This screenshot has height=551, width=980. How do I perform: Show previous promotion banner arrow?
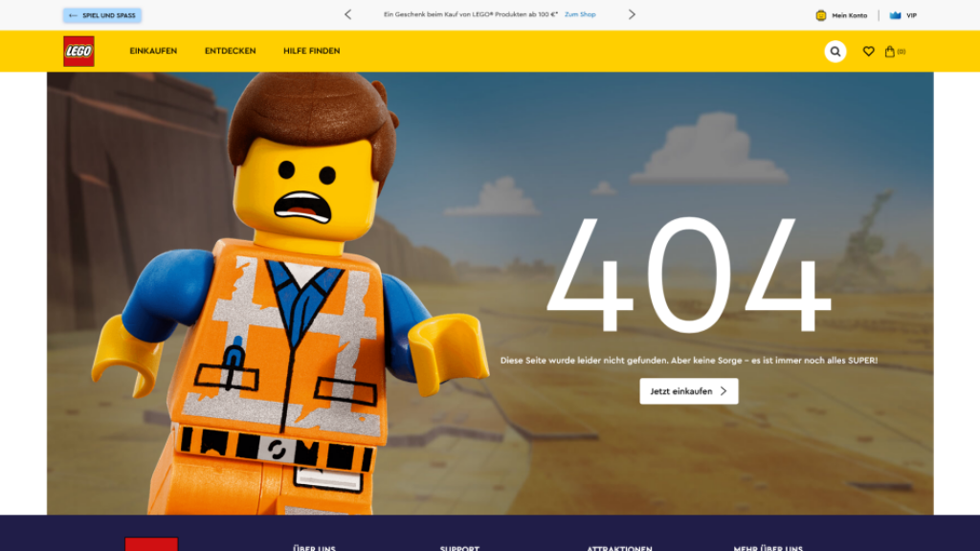(x=348, y=14)
